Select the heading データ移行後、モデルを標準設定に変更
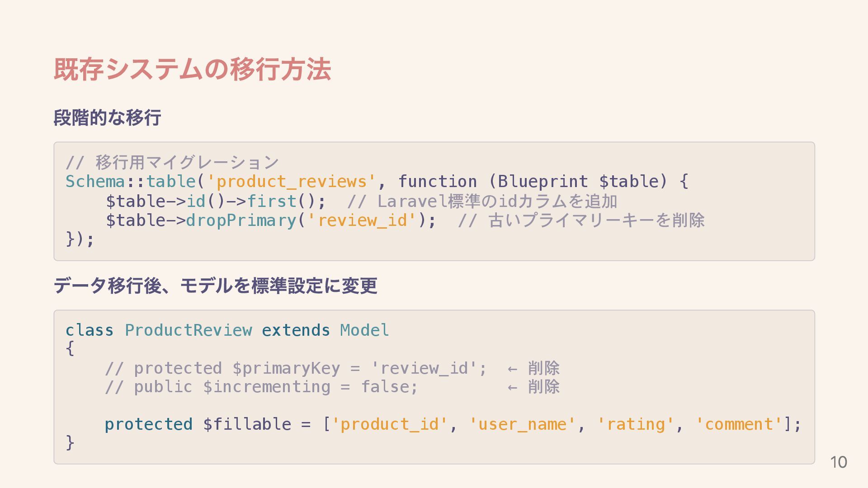868x488 pixels. [x=215, y=286]
